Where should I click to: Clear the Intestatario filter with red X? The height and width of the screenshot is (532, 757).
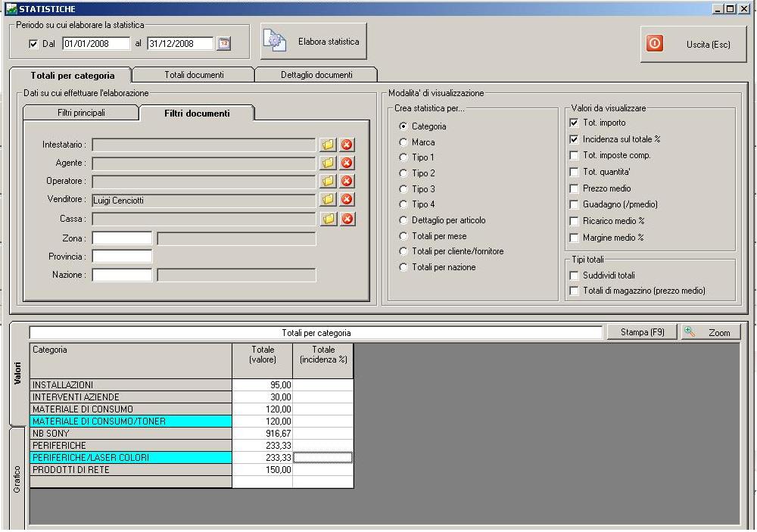coord(347,145)
